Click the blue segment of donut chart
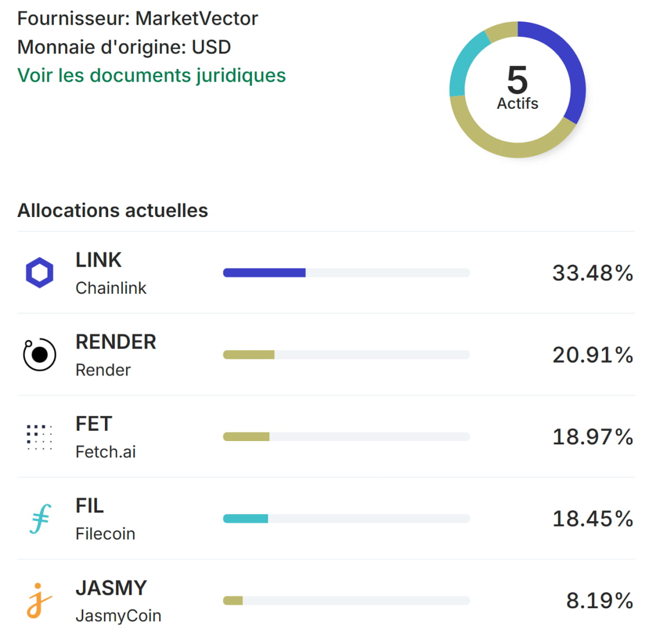649x644 pixels. coord(573,65)
